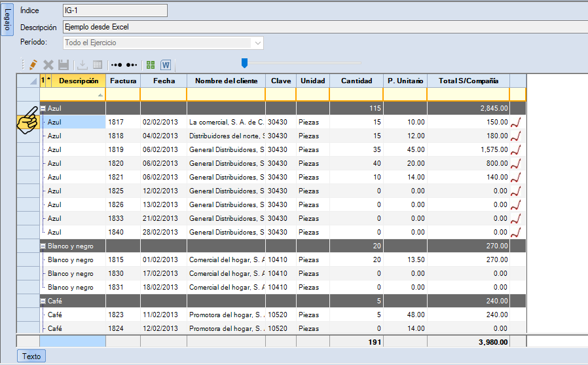Click the red chart icon for invoice 1817
Image resolution: width=588 pixels, height=365 pixels.
[x=517, y=122]
